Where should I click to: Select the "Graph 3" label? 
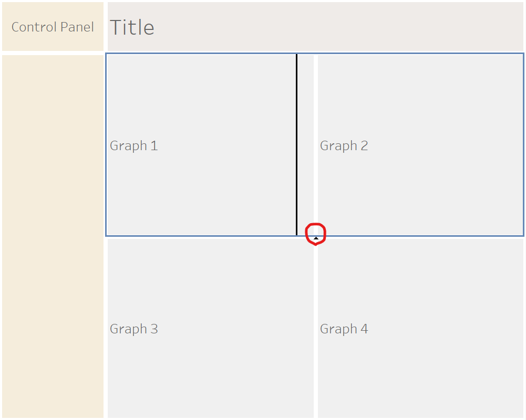tap(133, 329)
